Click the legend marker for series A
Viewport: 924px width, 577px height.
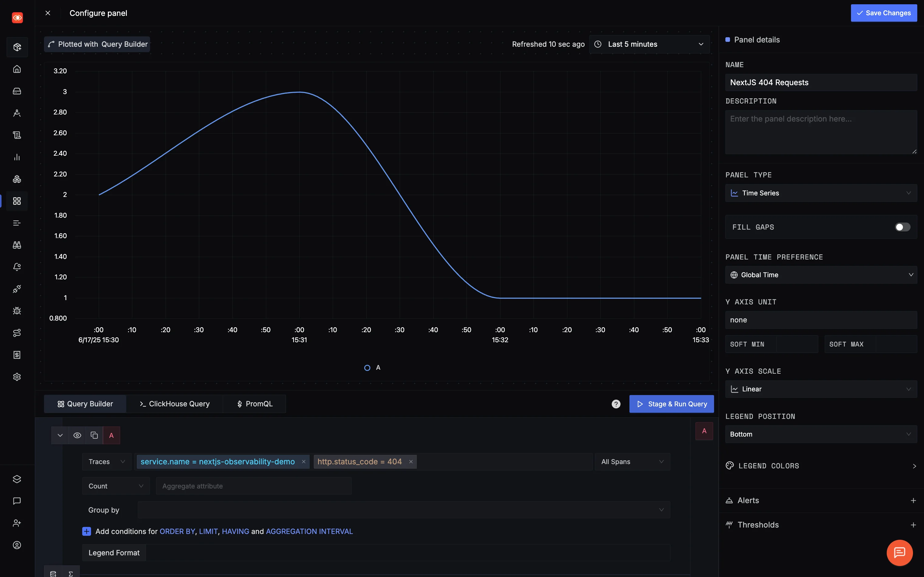tap(367, 368)
